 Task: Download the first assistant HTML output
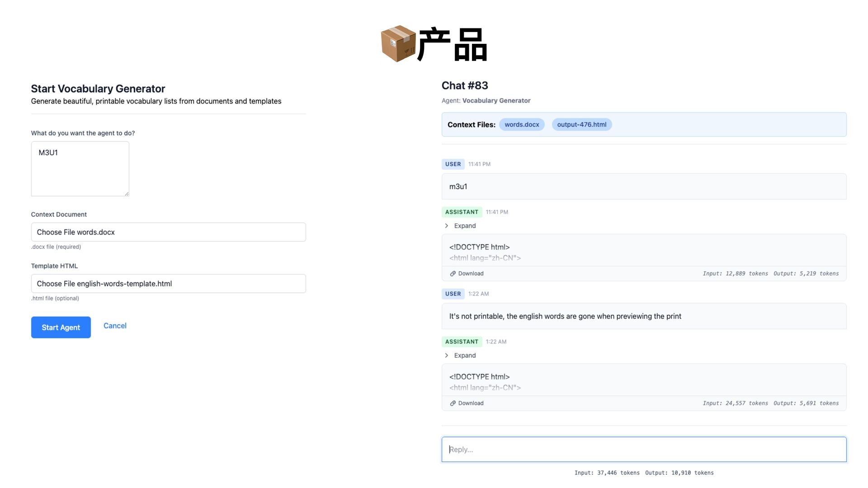[x=471, y=274]
